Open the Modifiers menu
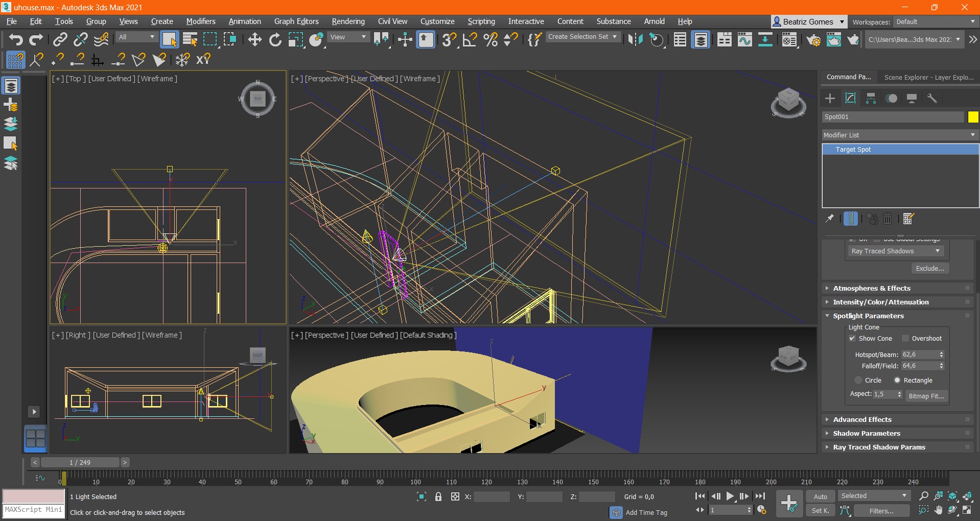Screen dimensions: 980x521 [x=200, y=21]
